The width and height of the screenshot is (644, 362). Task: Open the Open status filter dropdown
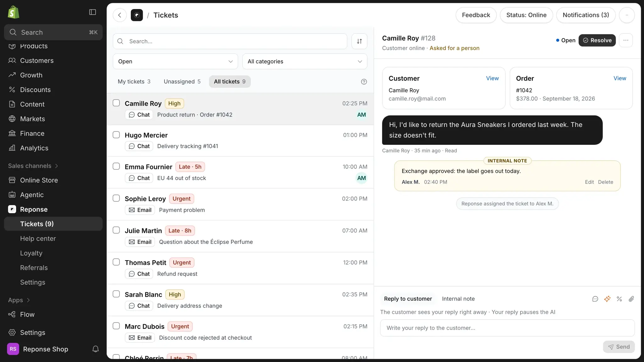point(175,61)
